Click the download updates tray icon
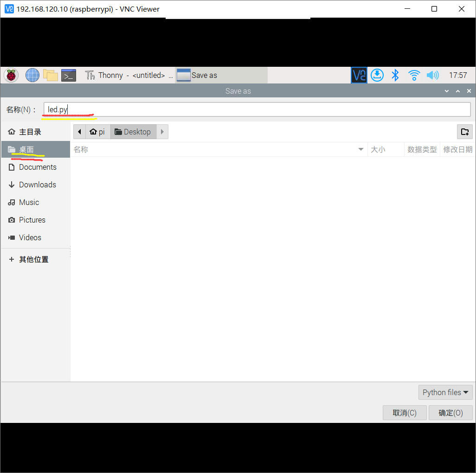Viewport: 476px width, 473px height. coord(377,75)
